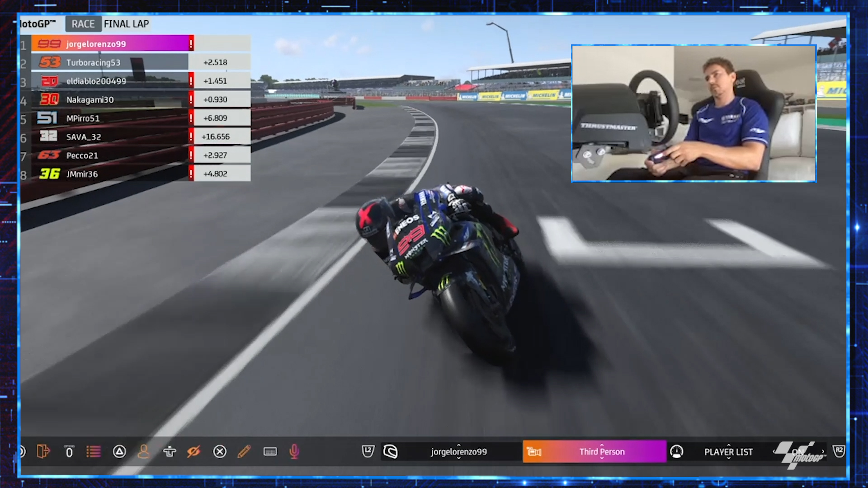Screen dimensions: 868x488
Task: Select the RACE tab label
Action: [x=83, y=24]
